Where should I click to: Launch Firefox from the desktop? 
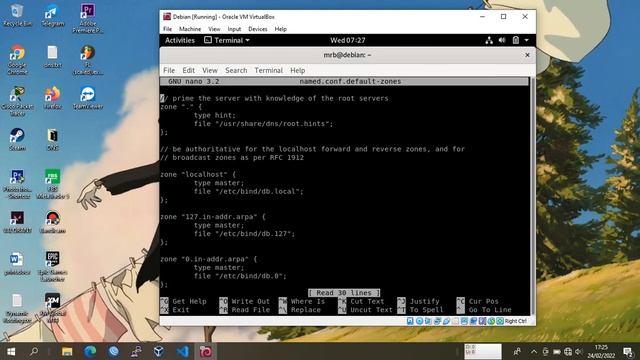(x=53, y=98)
